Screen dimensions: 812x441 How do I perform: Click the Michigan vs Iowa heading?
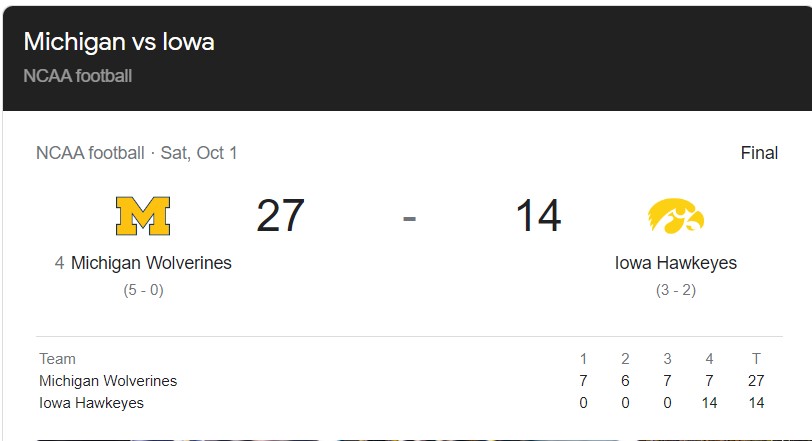[119, 42]
